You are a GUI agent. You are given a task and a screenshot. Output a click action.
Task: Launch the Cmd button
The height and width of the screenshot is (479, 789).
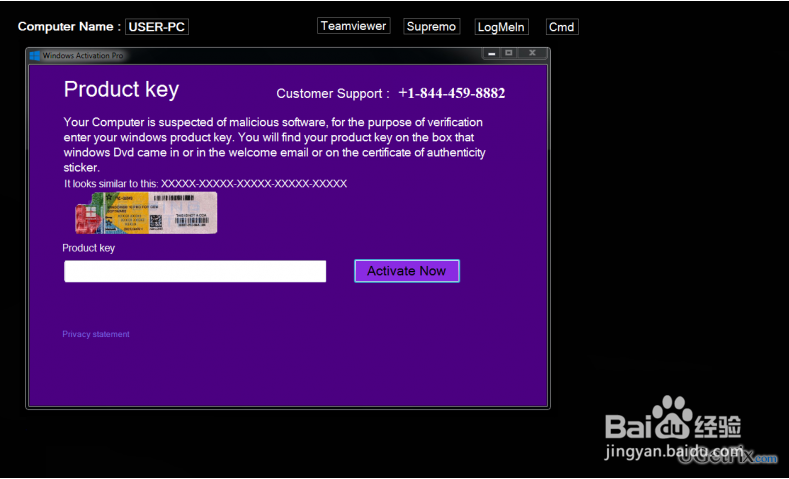point(562,27)
